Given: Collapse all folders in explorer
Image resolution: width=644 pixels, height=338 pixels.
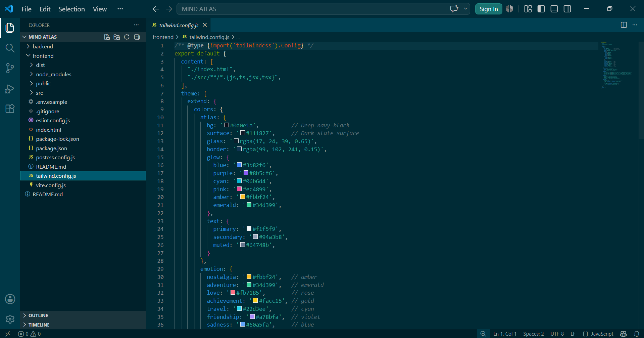Looking at the screenshot, I should pos(137,37).
